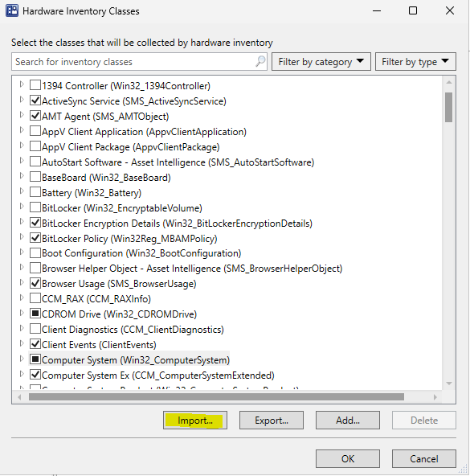This screenshot has height=476, width=470.
Task: Check Client Diagnostics checkbox
Action: pyautogui.click(x=35, y=329)
